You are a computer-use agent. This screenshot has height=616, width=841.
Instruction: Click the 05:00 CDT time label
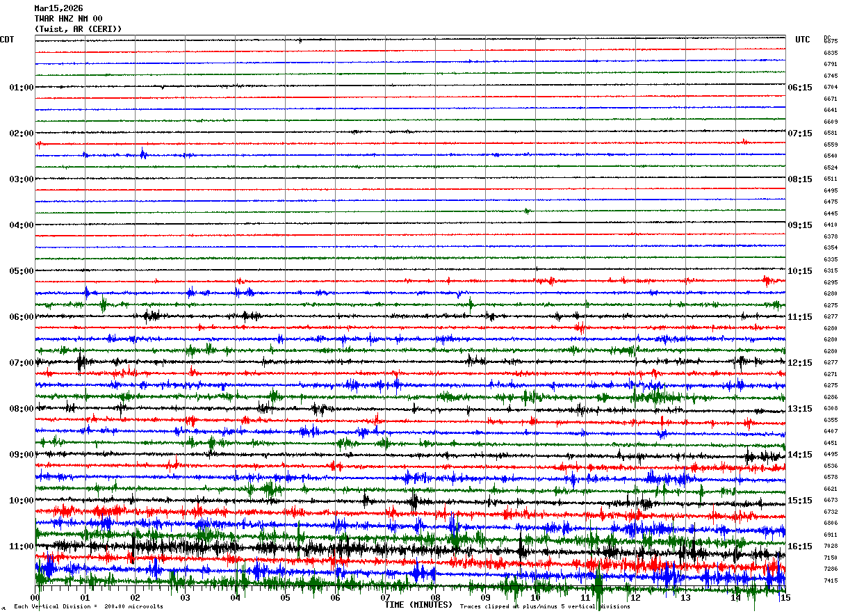tap(22, 271)
